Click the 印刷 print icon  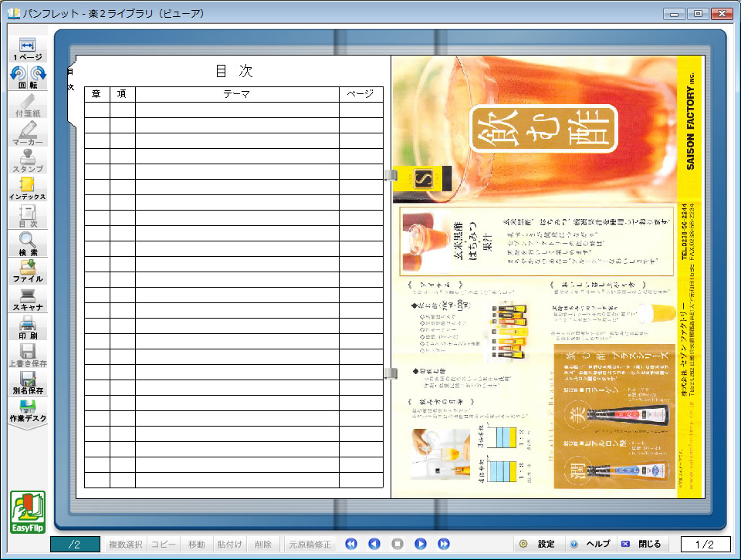point(28,327)
